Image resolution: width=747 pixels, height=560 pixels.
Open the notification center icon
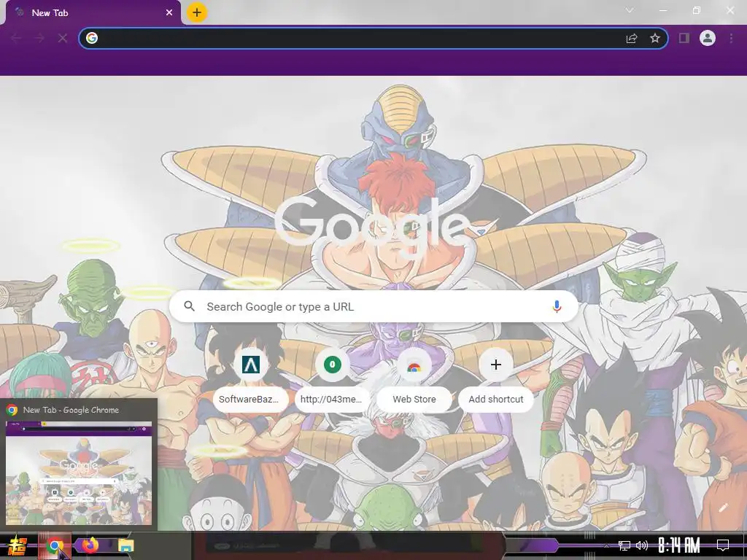(x=723, y=545)
